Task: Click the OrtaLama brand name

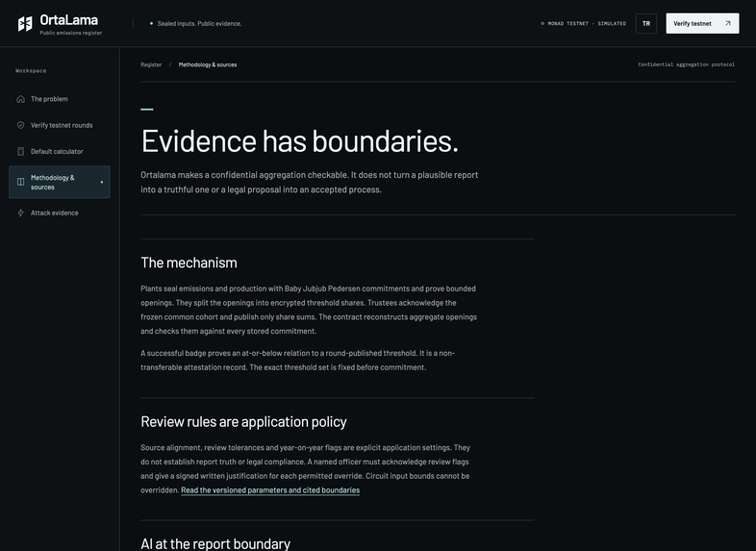Action: 69,20
